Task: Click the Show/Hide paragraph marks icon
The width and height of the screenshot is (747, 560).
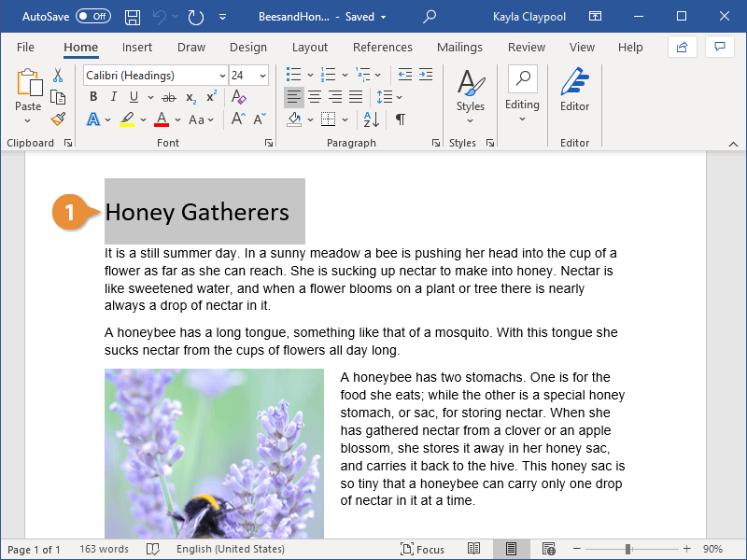Action: (401, 119)
